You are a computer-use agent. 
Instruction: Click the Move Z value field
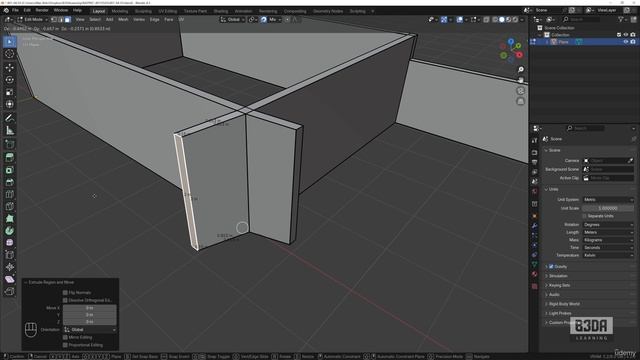[89, 322]
